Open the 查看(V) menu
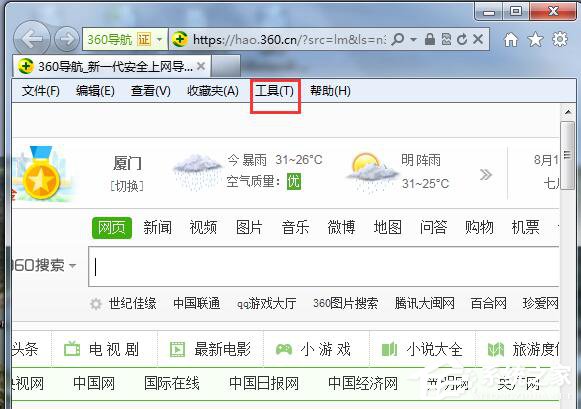 pos(150,91)
